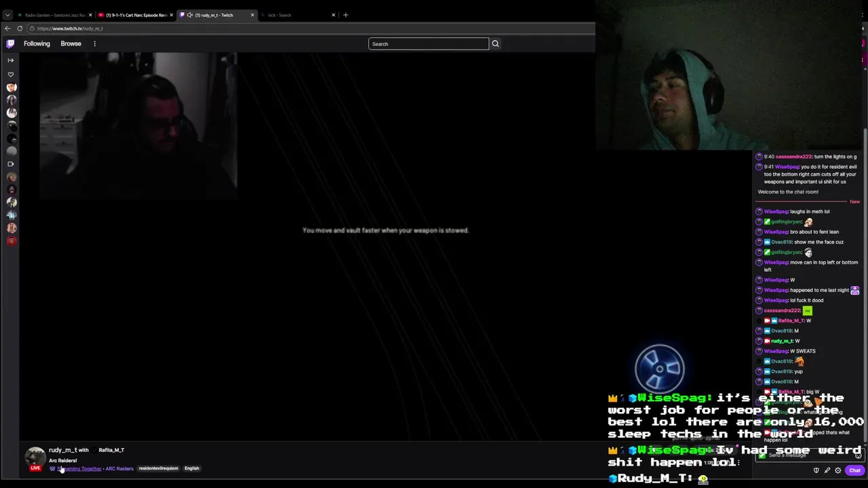Focus the Twitch search field
Screen dimensions: 868x488
point(428,44)
